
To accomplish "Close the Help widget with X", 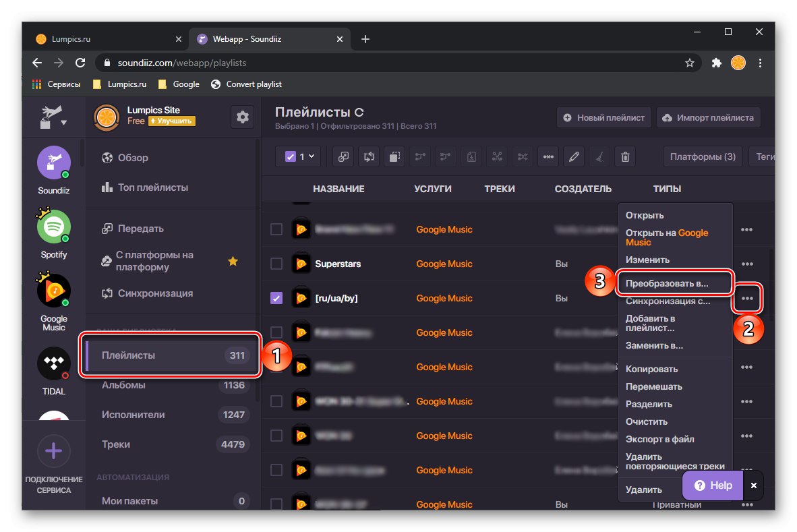I will pyautogui.click(x=754, y=485).
